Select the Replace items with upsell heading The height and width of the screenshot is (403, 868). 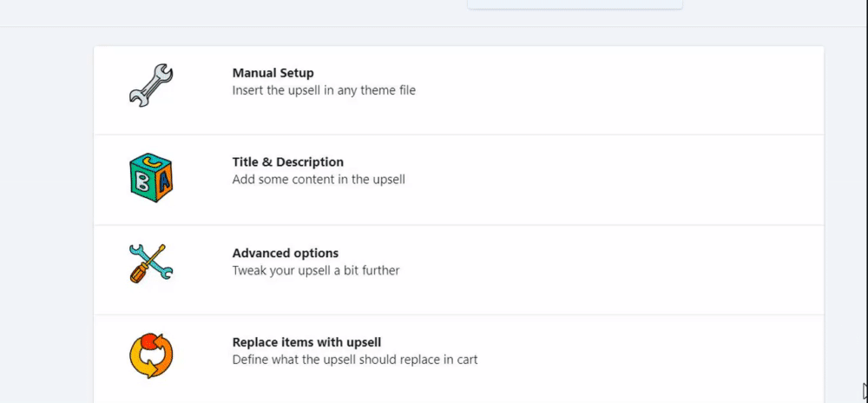pyautogui.click(x=306, y=342)
